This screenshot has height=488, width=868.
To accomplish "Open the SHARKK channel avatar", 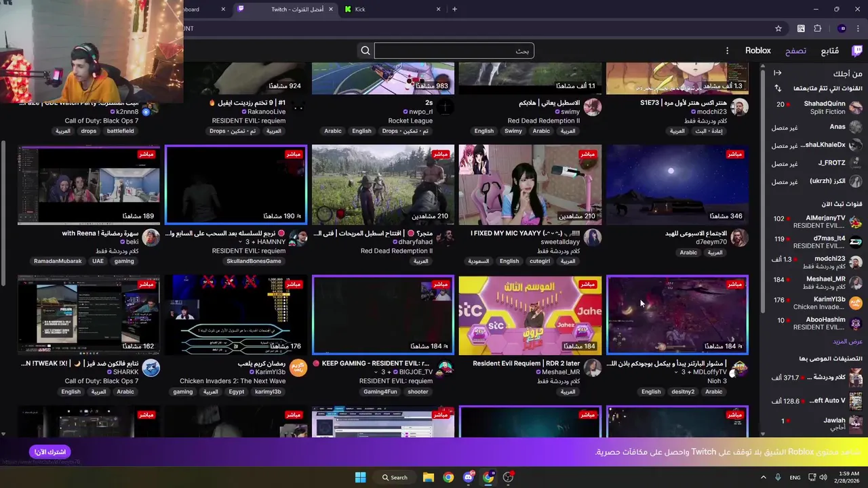I will pyautogui.click(x=151, y=367).
